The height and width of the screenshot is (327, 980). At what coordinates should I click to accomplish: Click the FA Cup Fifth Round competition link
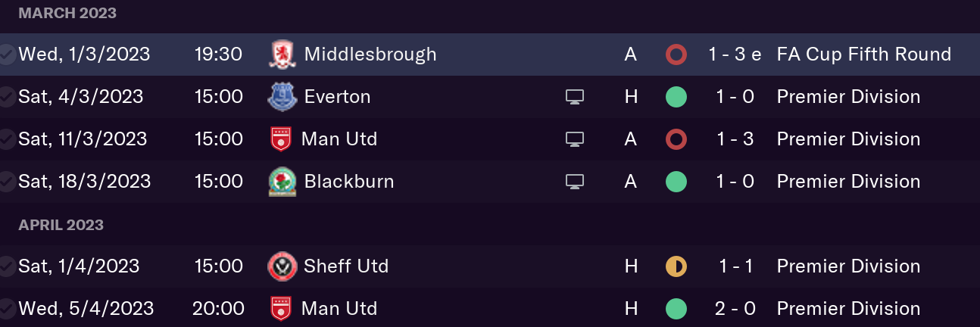pyautogui.click(x=864, y=54)
